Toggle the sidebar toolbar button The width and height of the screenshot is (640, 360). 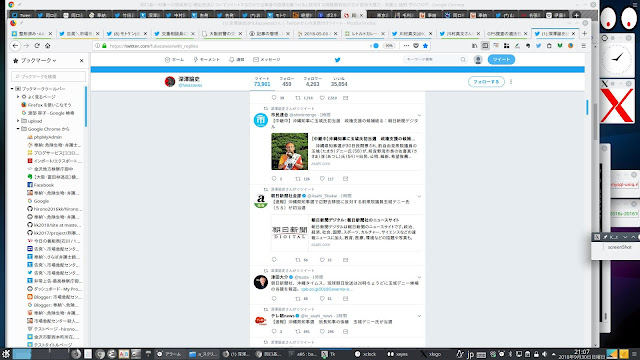coord(485,46)
